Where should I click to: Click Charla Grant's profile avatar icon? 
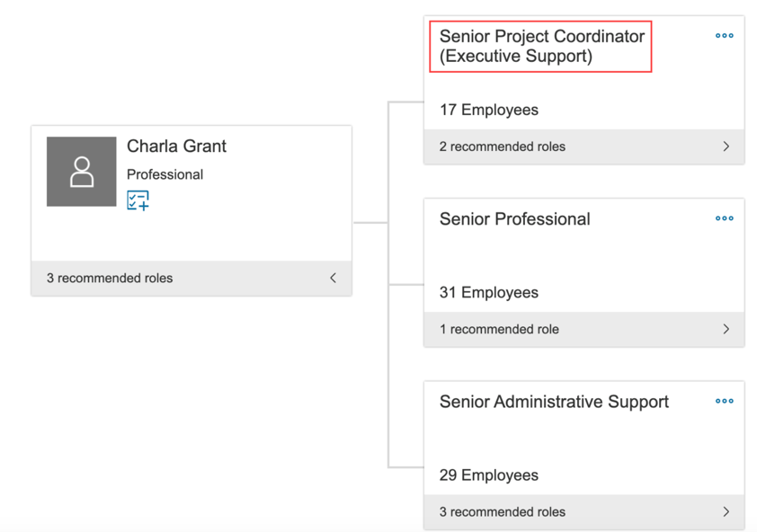tap(82, 172)
